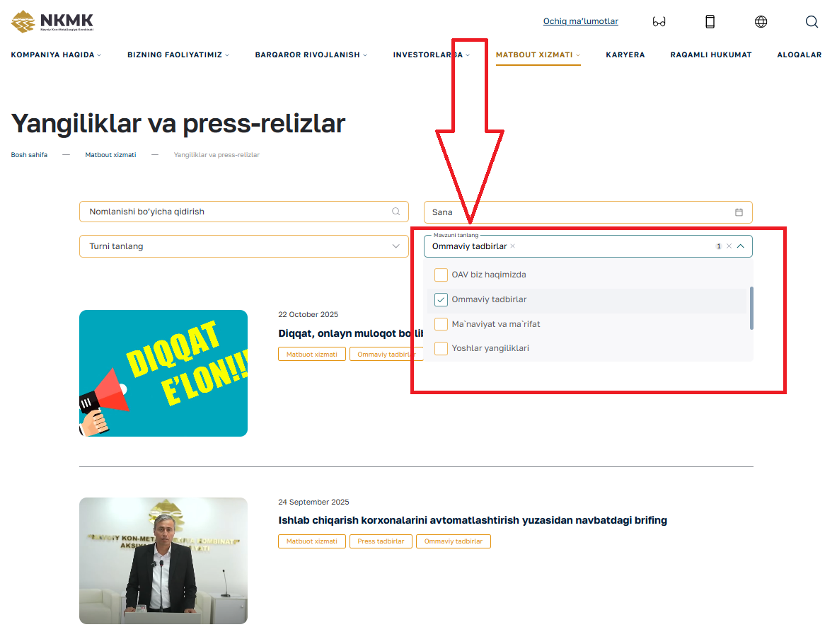Viewport: 837px width, 644px height.
Task: Open the language globe icon
Action: 761,22
